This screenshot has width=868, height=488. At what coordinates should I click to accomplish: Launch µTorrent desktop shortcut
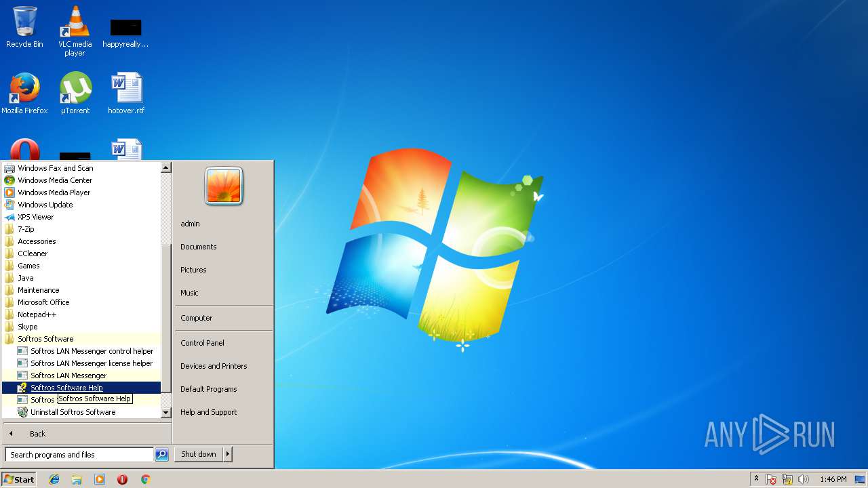pos(75,93)
